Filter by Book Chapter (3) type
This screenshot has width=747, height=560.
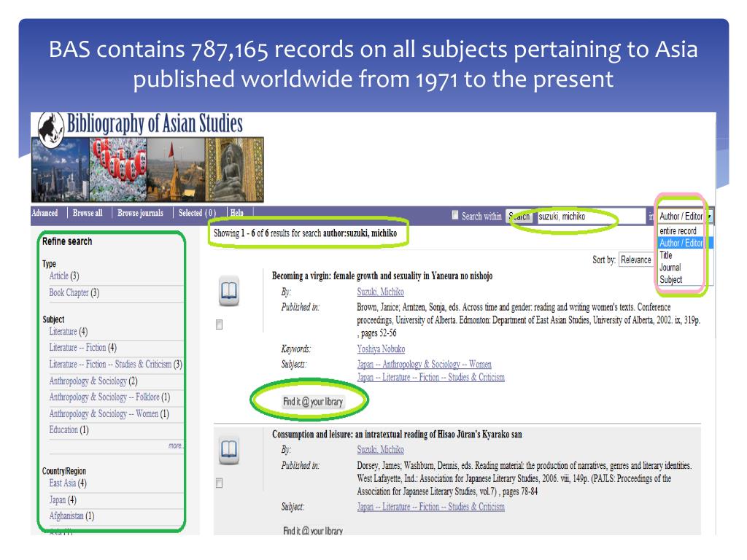tap(74, 293)
